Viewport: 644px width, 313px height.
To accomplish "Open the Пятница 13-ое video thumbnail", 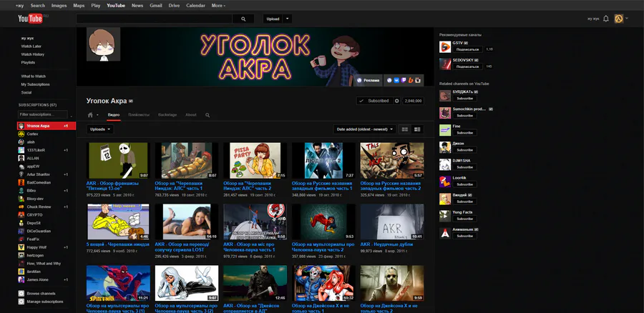I will click(118, 160).
